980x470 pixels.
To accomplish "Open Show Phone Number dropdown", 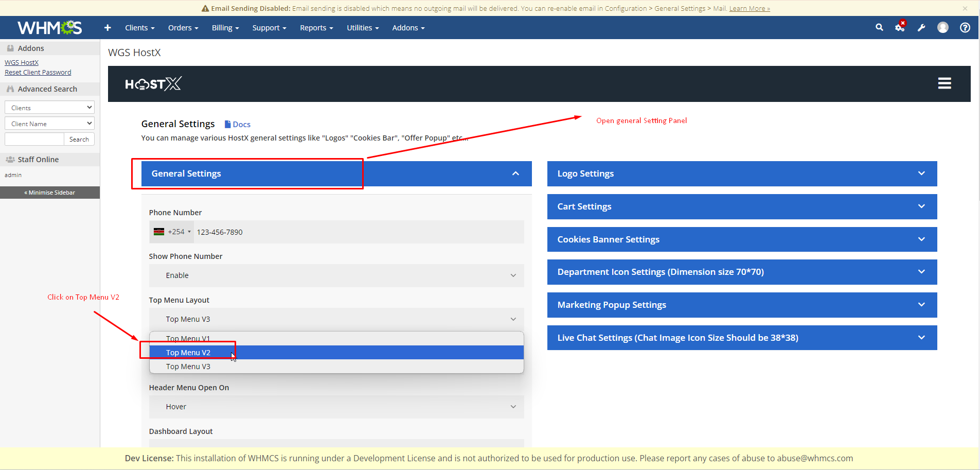I will 336,275.
